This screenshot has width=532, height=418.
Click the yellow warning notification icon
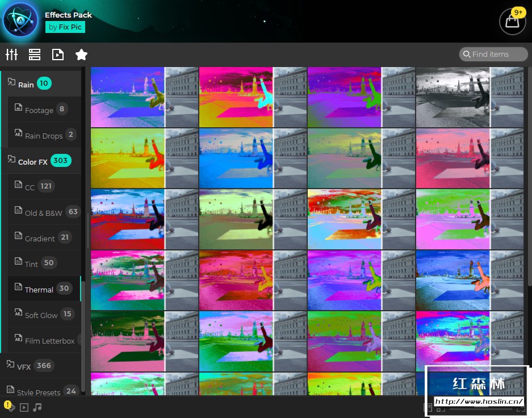click(x=7, y=405)
